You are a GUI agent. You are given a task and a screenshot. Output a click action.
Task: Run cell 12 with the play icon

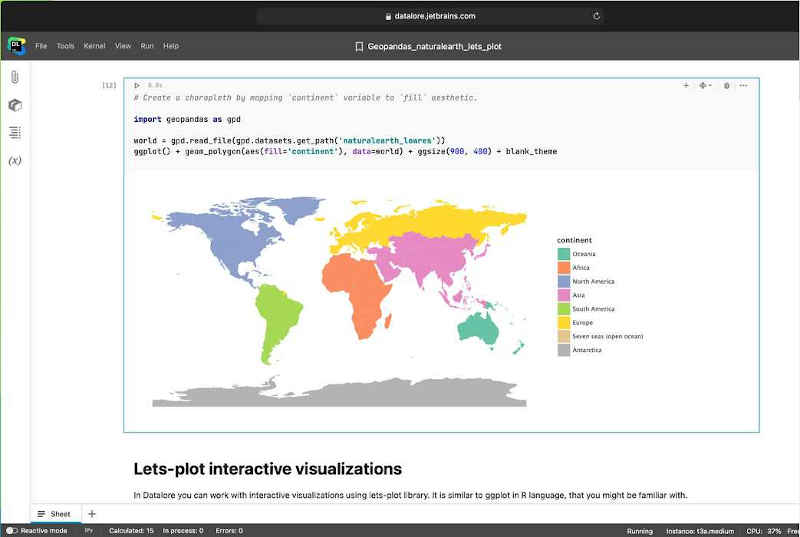point(137,86)
